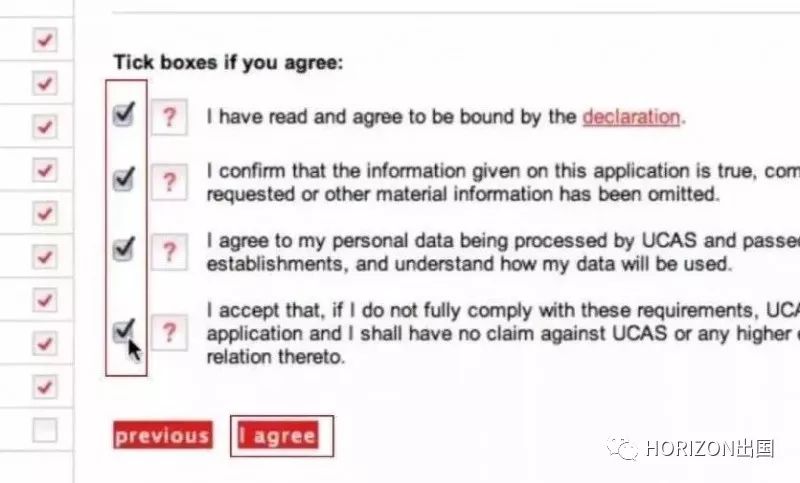Click the topmost red tick in left sidebar

tap(45, 40)
